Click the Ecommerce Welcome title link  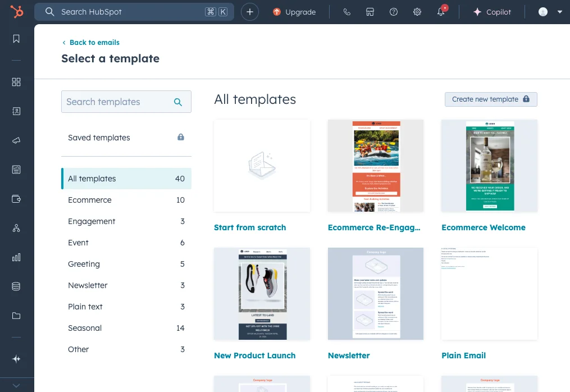[484, 227]
